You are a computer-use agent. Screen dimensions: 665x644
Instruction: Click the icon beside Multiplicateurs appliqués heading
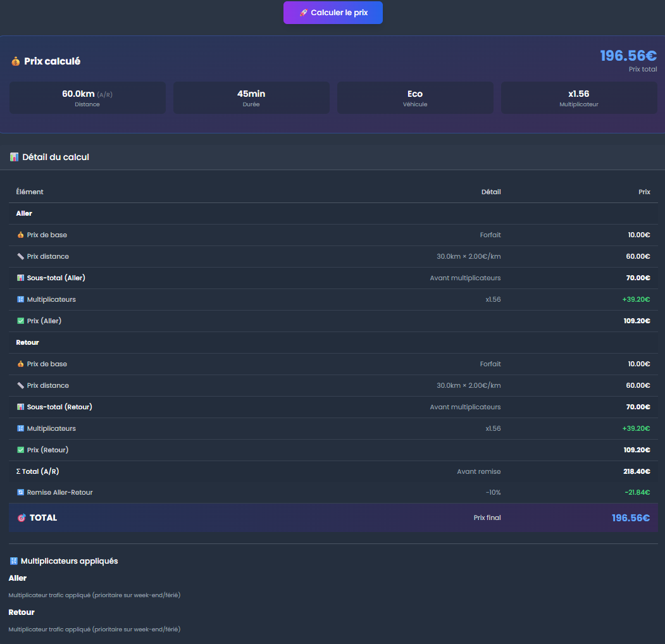(x=13, y=561)
